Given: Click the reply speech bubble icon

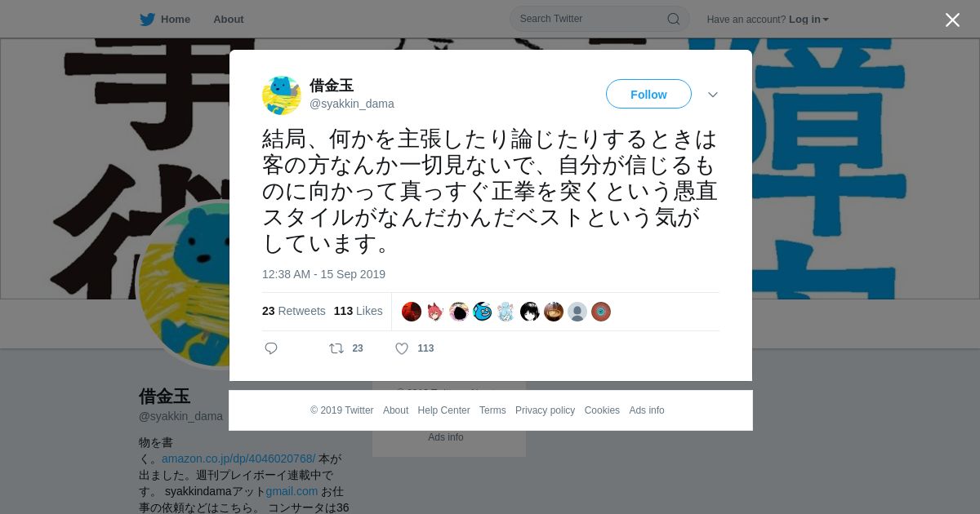Looking at the screenshot, I should click(271, 348).
